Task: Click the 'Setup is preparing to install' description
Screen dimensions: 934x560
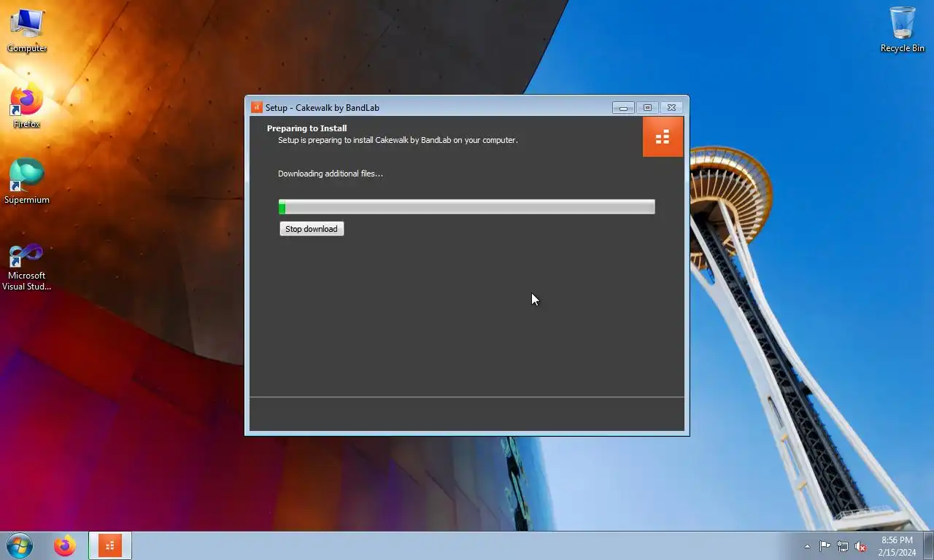Action: [398, 140]
